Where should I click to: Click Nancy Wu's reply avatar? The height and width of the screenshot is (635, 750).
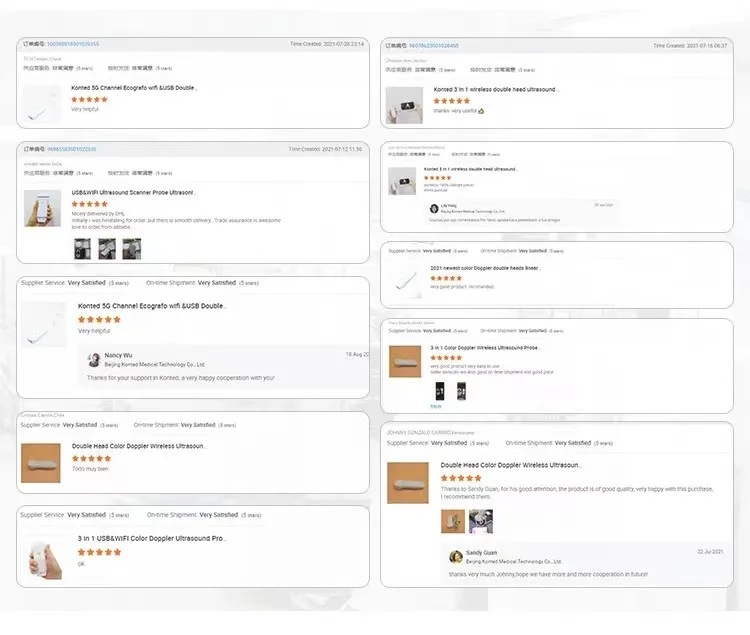[95, 360]
